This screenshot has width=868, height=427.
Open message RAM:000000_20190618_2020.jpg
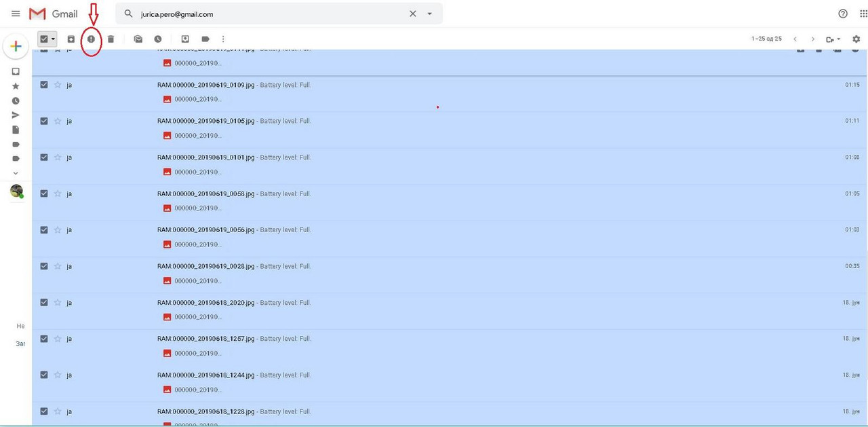click(x=206, y=302)
